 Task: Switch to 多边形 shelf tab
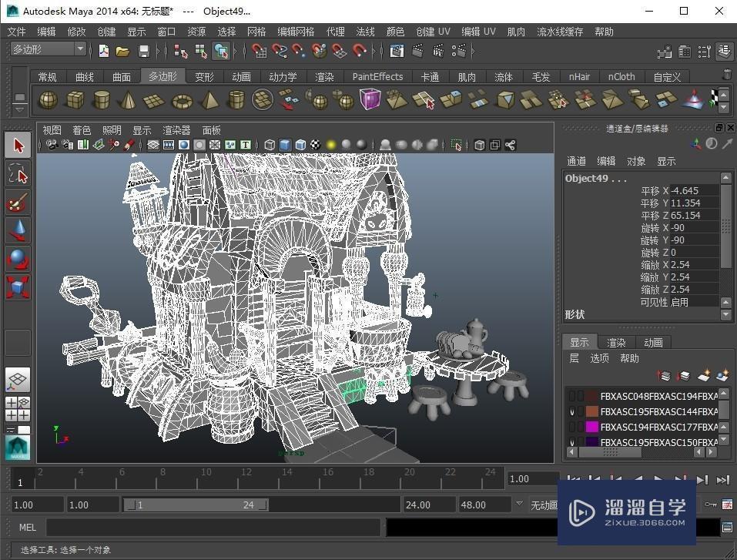[162, 76]
